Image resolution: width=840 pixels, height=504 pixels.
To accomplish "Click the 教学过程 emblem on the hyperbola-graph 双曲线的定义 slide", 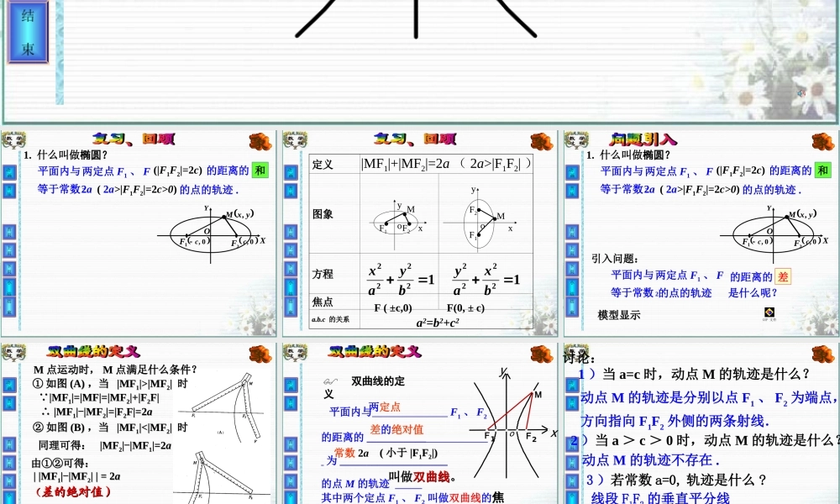I will (295, 353).
